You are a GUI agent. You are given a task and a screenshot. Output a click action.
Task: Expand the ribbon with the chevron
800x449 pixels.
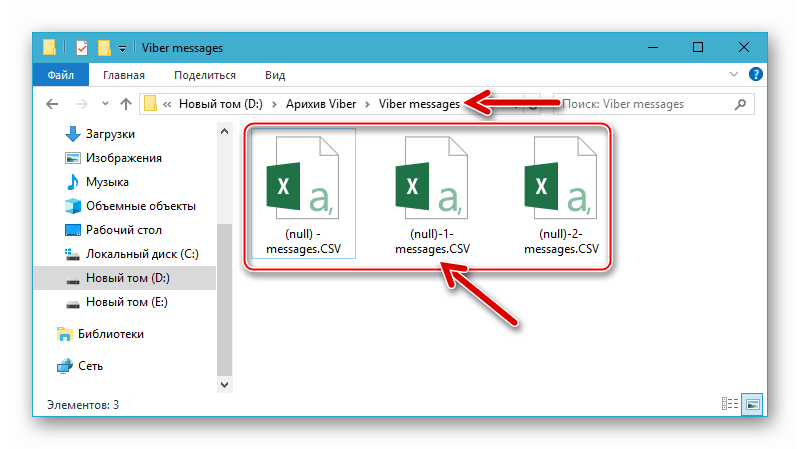tap(734, 74)
